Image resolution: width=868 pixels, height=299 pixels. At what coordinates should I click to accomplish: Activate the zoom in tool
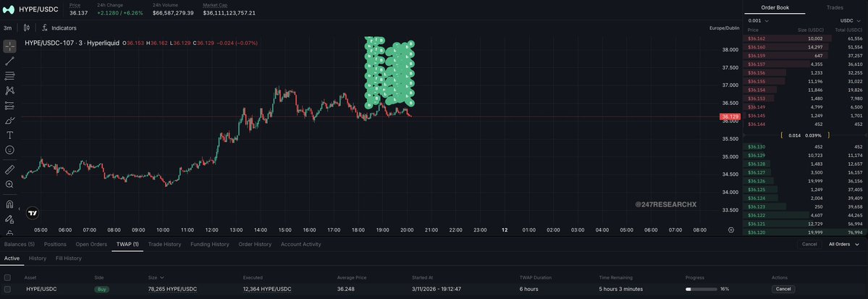9,185
